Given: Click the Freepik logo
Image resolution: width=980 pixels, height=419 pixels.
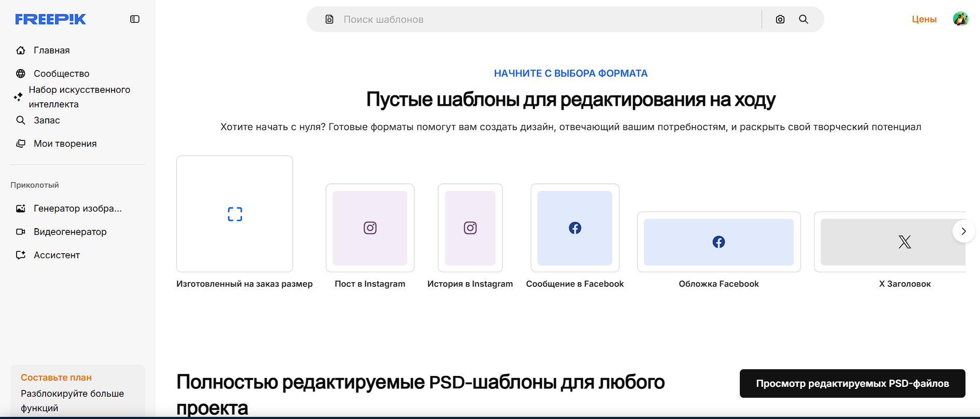Looking at the screenshot, I should (x=50, y=19).
